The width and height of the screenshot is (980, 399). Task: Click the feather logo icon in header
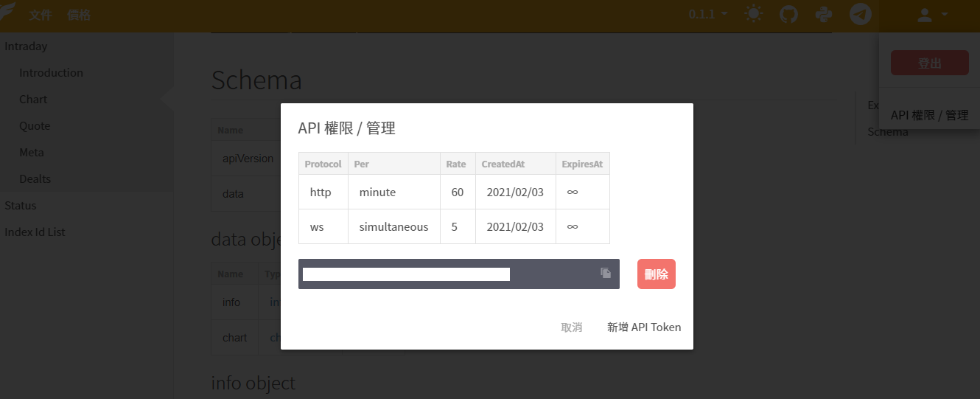click(x=8, y=13)
